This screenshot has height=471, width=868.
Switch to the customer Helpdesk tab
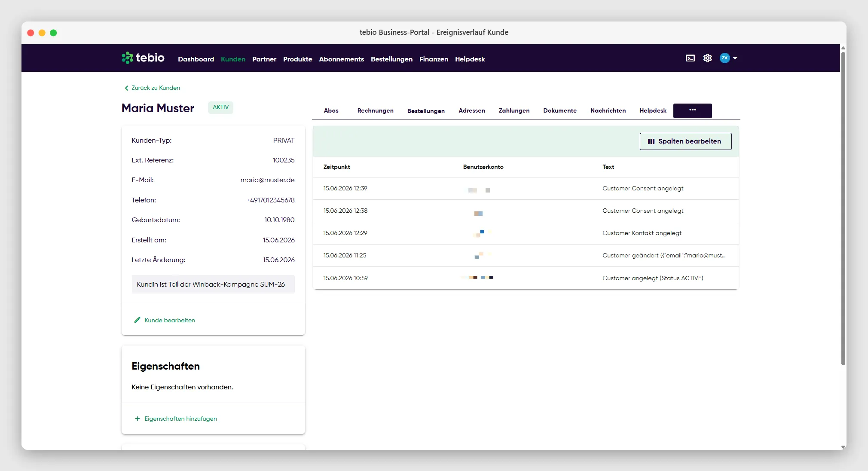click(653, 110)
